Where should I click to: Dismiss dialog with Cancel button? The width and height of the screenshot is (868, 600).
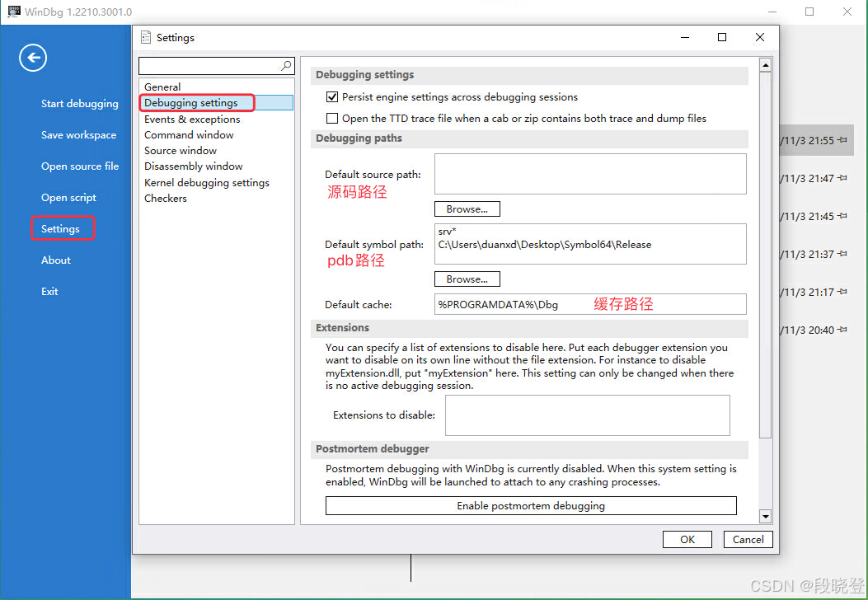[x=748, y=539]
